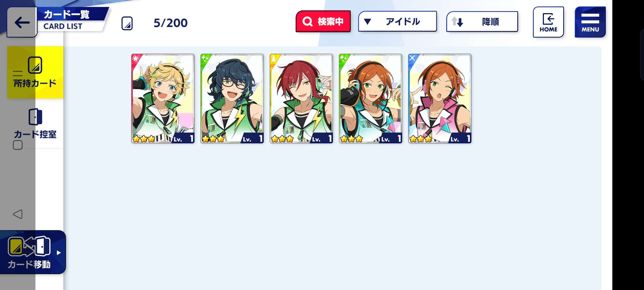
Task: Select the orange-haired idol in pink jacket
Action: [x=440, y=99]
